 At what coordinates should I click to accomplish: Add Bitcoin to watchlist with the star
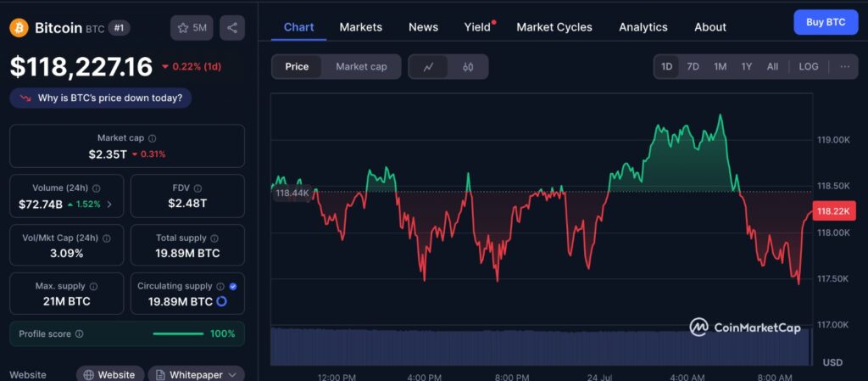(192, 28)
